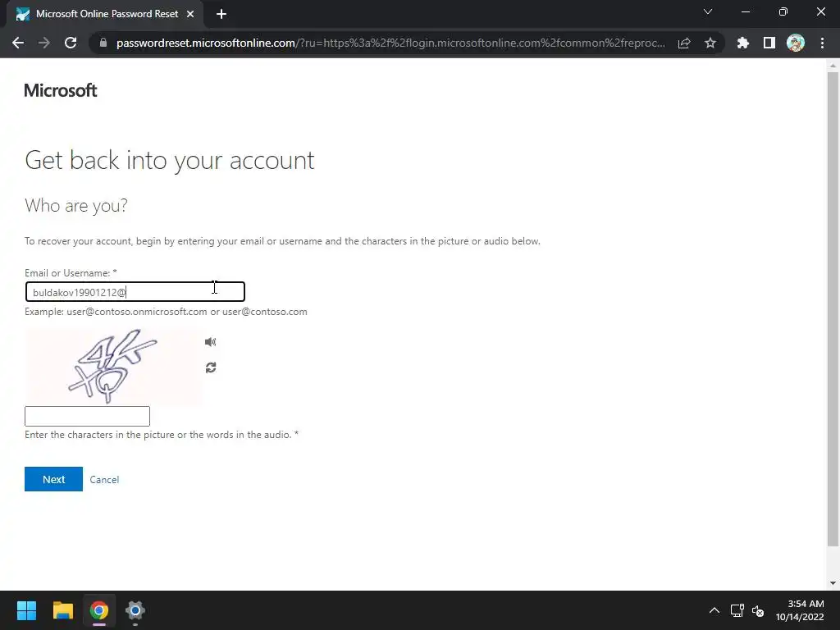Open Settings from the taskbar
840x630 pixels.
[x=135, y=610]
